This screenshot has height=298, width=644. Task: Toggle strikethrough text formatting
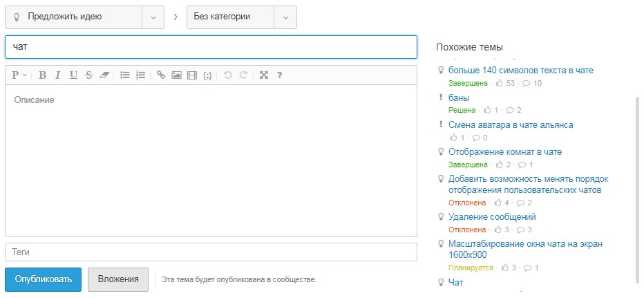click(88, 75)
